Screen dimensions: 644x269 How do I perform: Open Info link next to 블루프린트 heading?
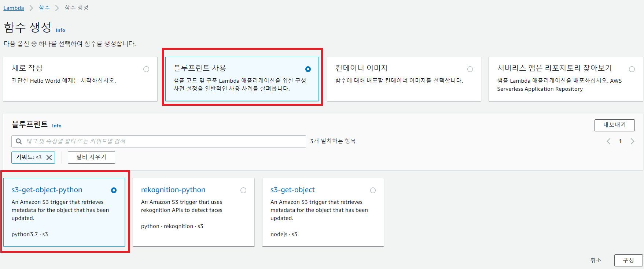pyautogui.click(x=57, y=126)
